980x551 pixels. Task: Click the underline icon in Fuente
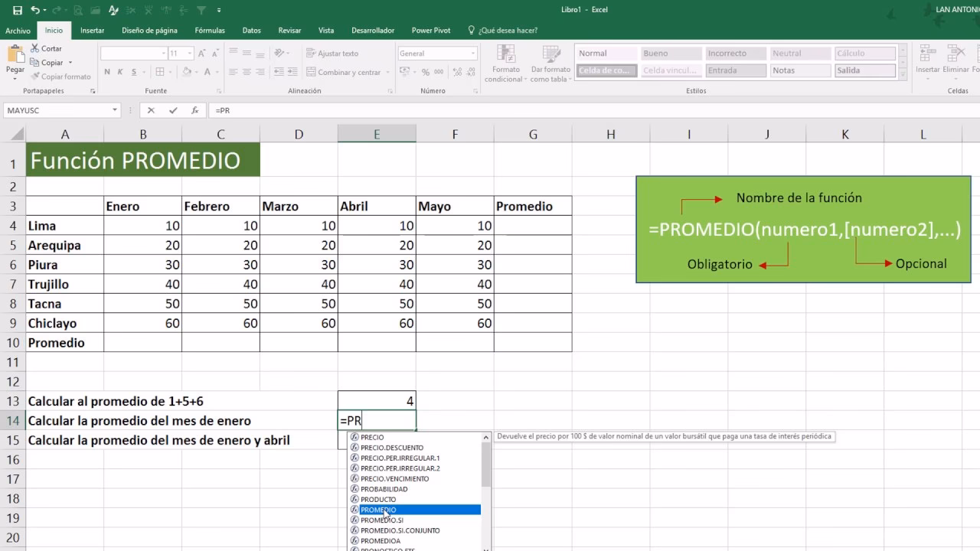tap(134, 72)
